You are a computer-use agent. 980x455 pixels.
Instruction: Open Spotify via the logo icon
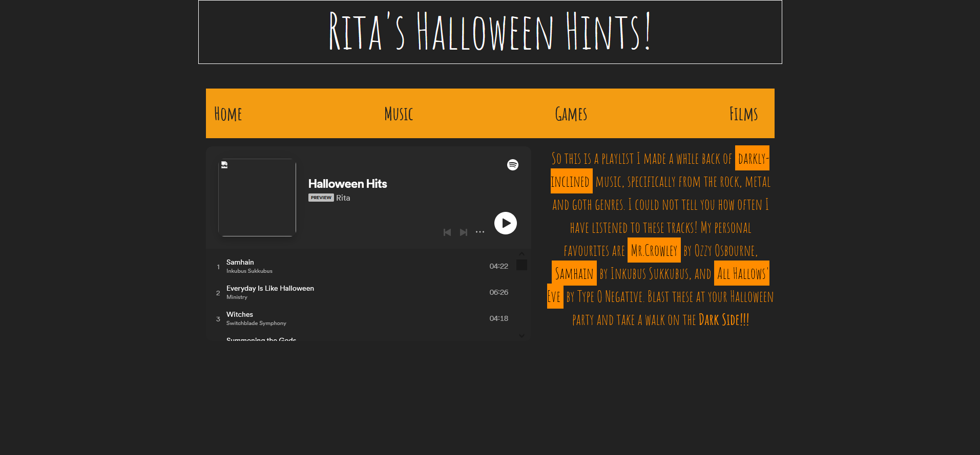(x=513, y=165)
